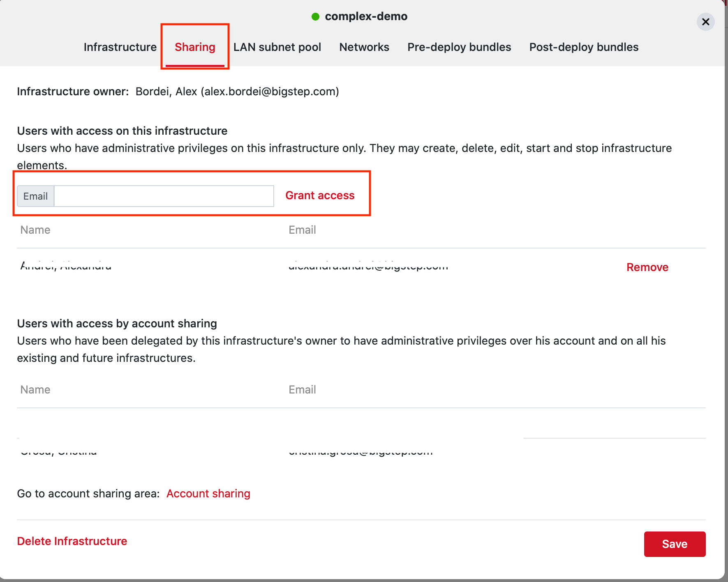This screenshot has height=582, width=728.
Task: Remove the alexandra.andrei user access
Action: 647,267
